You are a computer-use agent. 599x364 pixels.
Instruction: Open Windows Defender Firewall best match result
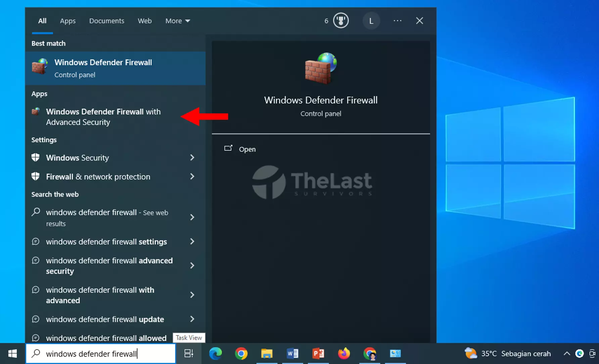(115, 68)
